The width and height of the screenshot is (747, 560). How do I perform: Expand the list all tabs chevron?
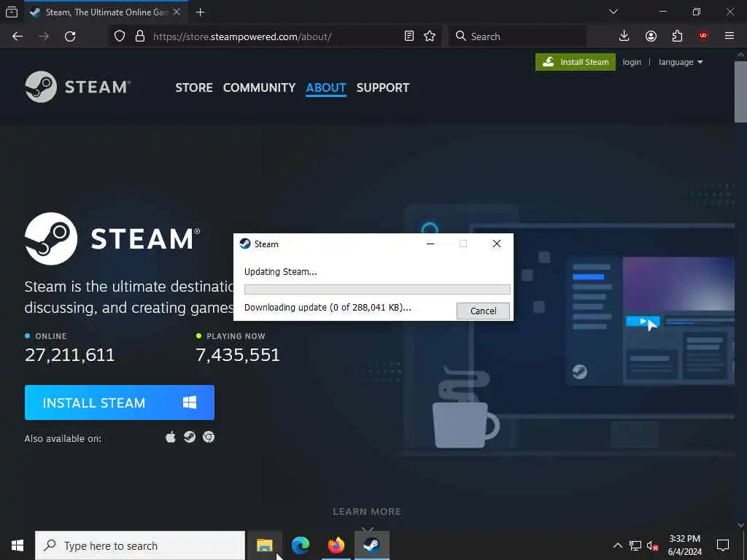coord(613,12)
